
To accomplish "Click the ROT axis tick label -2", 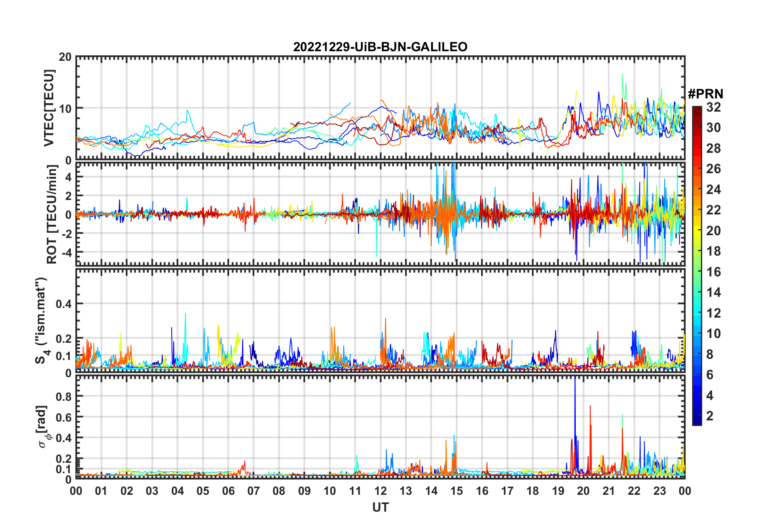I will [x=67, y=233].
